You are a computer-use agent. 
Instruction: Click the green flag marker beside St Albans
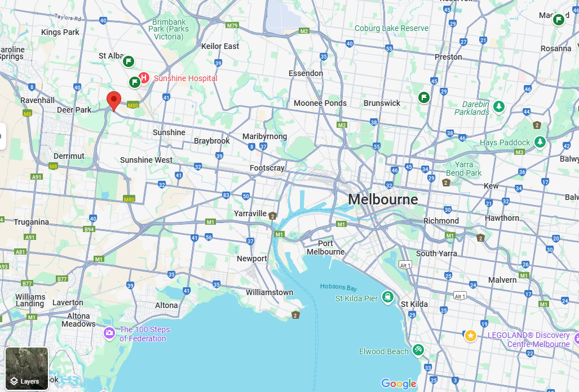[x=129, y=61]
